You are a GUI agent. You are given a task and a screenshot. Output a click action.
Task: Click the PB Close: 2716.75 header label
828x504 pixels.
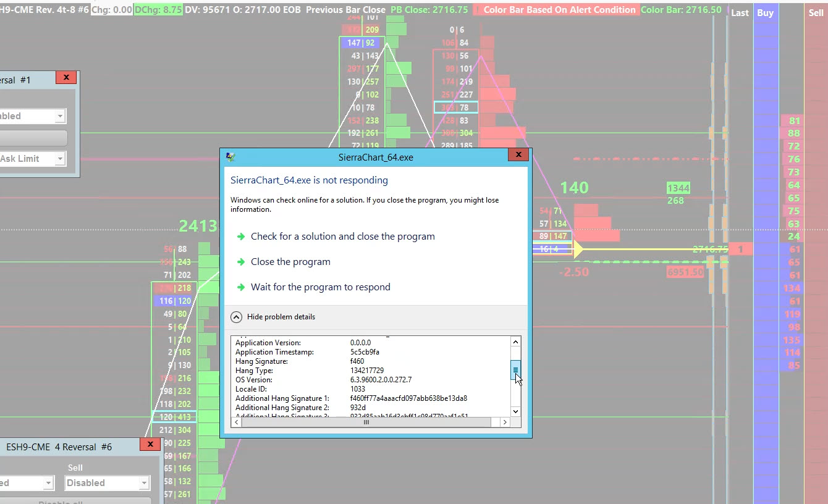tap(429, 10)
